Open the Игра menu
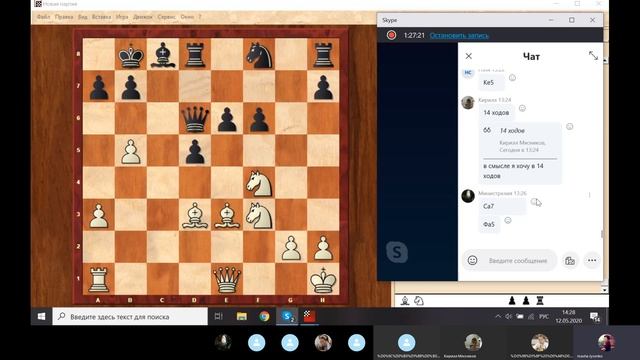This screenshot has height=360, width=640. point(122,17)
